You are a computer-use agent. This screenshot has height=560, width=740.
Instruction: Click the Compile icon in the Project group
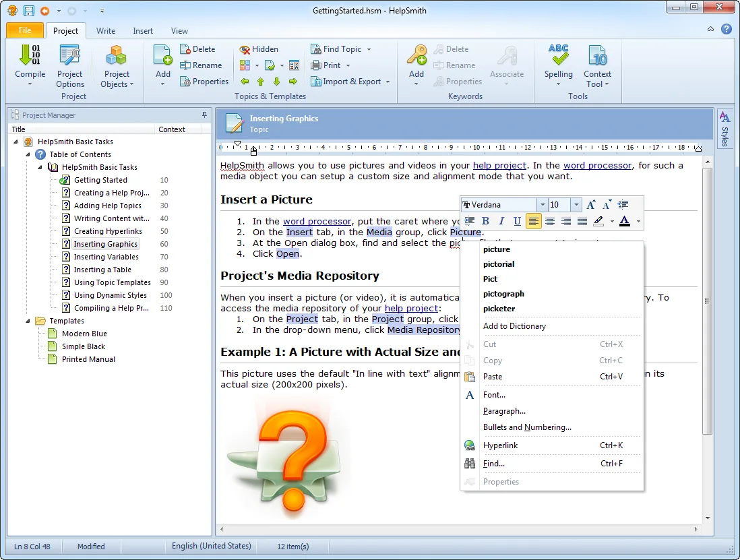coord(30,55)
